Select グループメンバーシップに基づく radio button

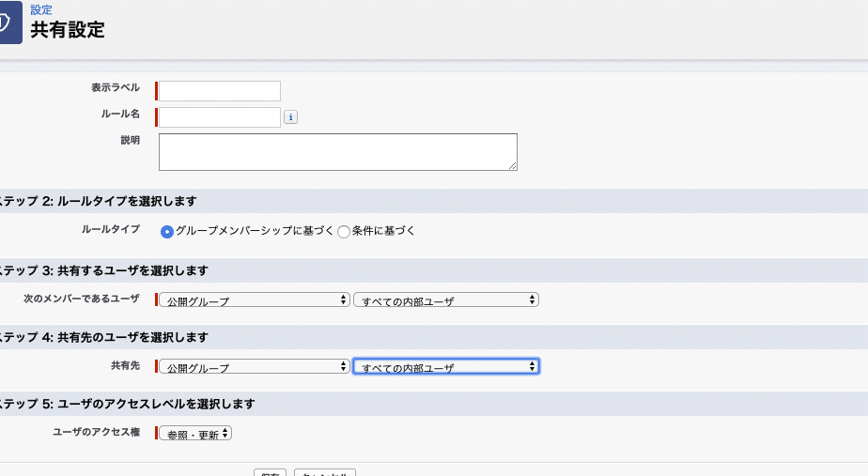pyautogui.click(x=167, y=231)
